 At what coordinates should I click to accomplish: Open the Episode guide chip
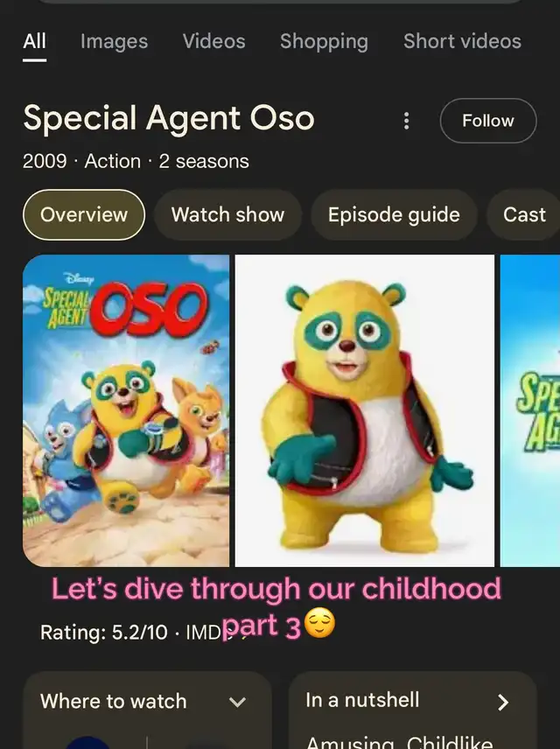[394, 215]
